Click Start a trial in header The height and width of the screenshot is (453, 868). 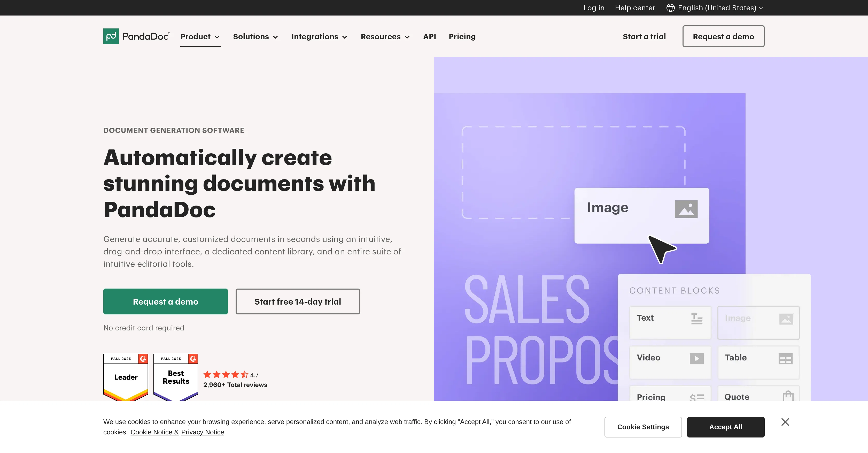click(644, 36)
